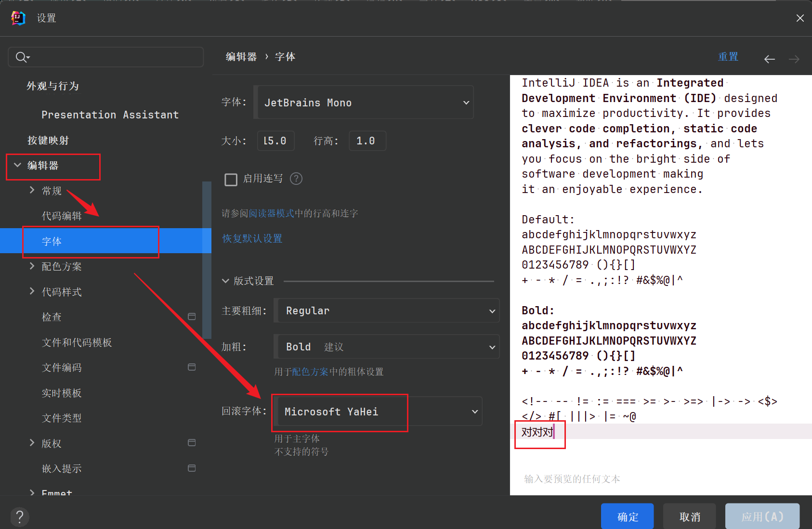
Task: Open 文件编码 settings
Action: 62,367
